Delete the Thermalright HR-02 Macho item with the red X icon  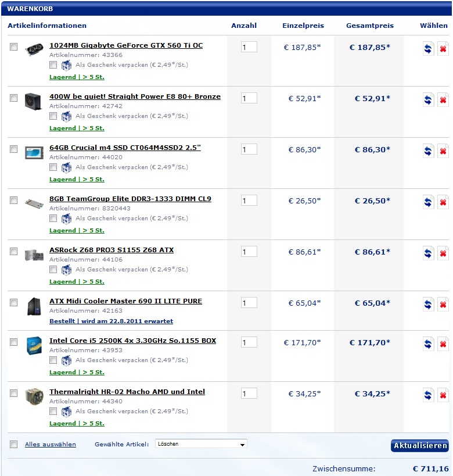pyautogui.click(x=443, y=395)
